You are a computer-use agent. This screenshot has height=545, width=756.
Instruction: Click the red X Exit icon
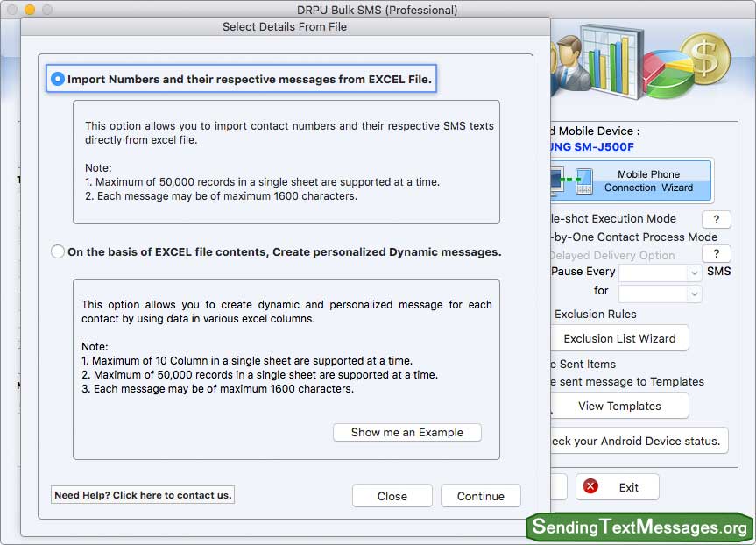point(590,486)
